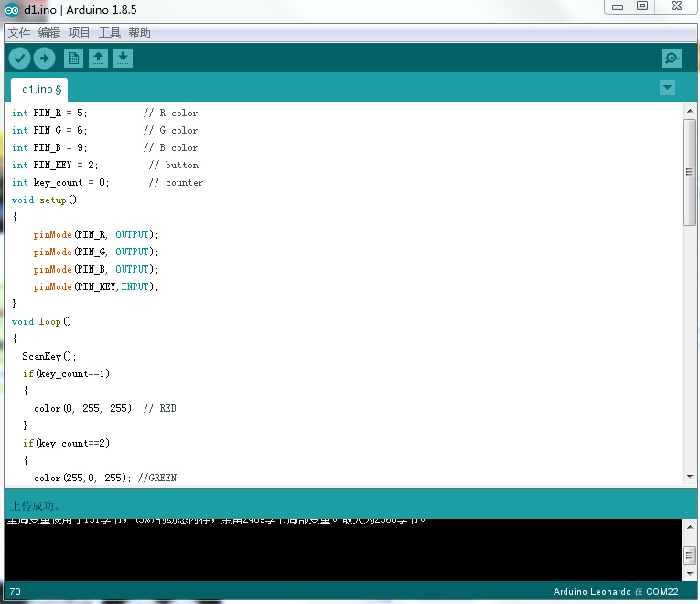Screen dimensions: 700x604
Task: Click the Verify sketch checkmark button
Action: pyautogui.click(x=19, y=58)
